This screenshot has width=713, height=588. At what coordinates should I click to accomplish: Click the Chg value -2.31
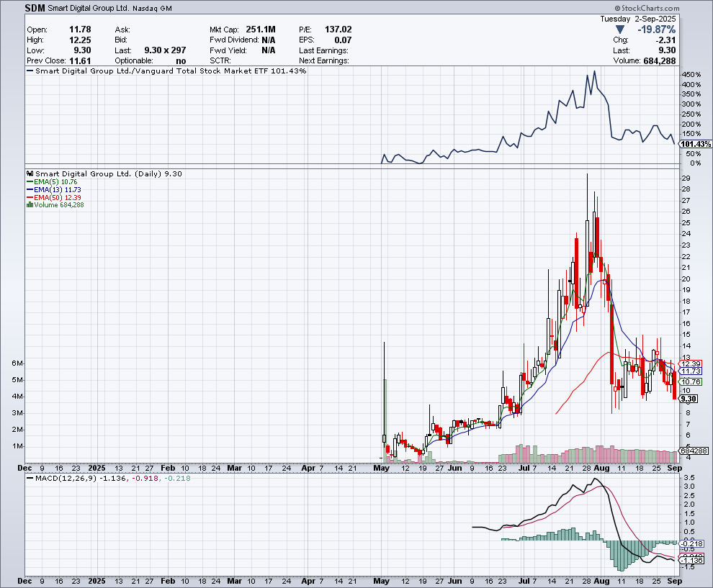click(x=666, y=40)
